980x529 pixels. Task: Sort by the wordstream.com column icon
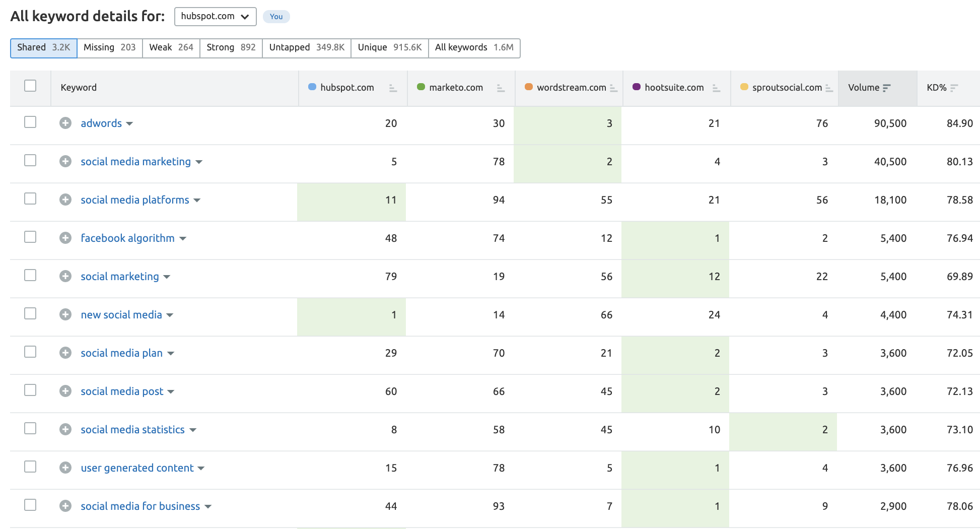point(614,87)
